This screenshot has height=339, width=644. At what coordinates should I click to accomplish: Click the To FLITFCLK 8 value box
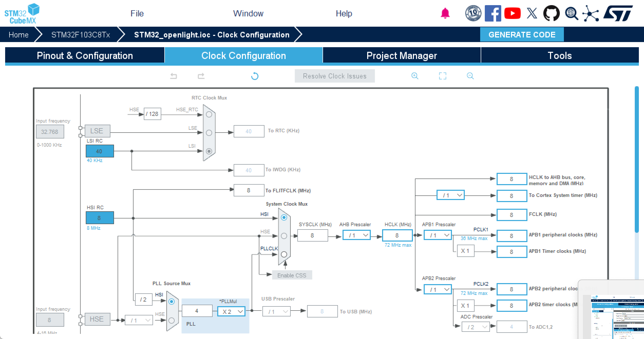tap(249, 190)
